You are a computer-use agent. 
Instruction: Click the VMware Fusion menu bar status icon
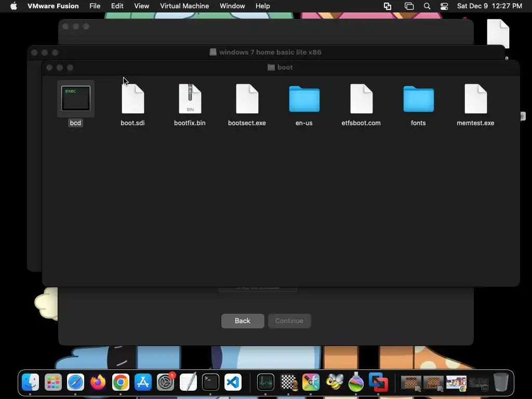388,6
